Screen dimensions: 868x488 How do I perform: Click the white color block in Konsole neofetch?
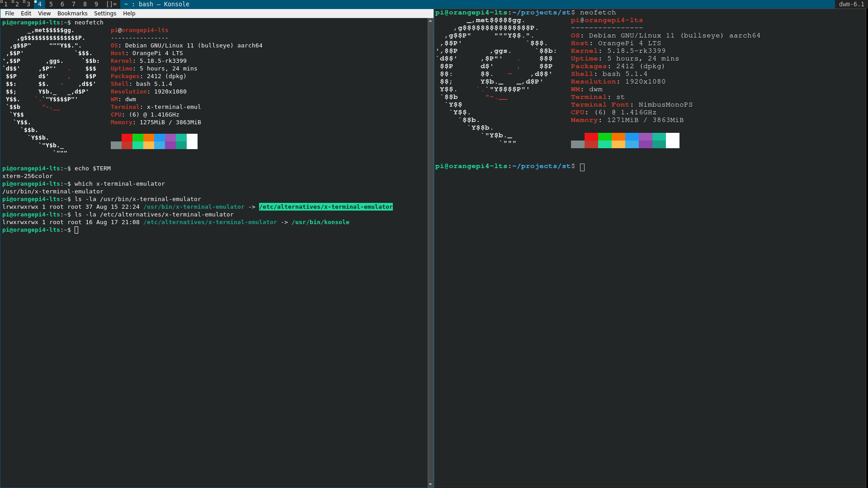click(192, 141)
